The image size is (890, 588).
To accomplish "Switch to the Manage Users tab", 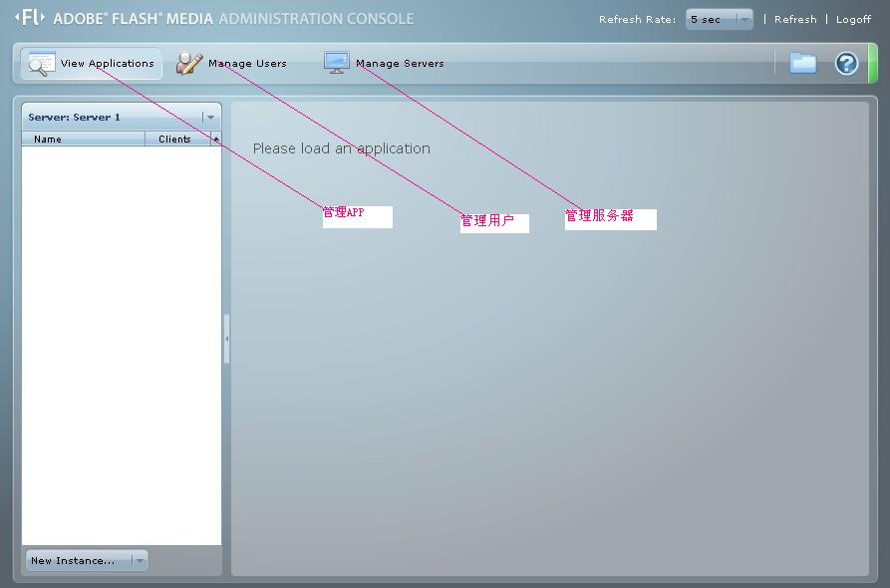I will click(231, 64).
